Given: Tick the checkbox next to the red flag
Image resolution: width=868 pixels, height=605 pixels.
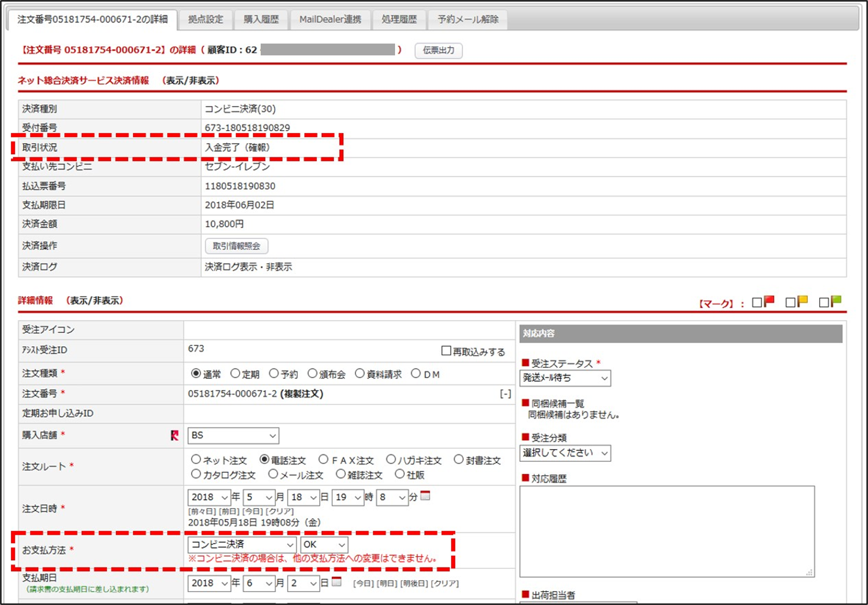Looking at the screenshot, I should (x=757, y=302).
